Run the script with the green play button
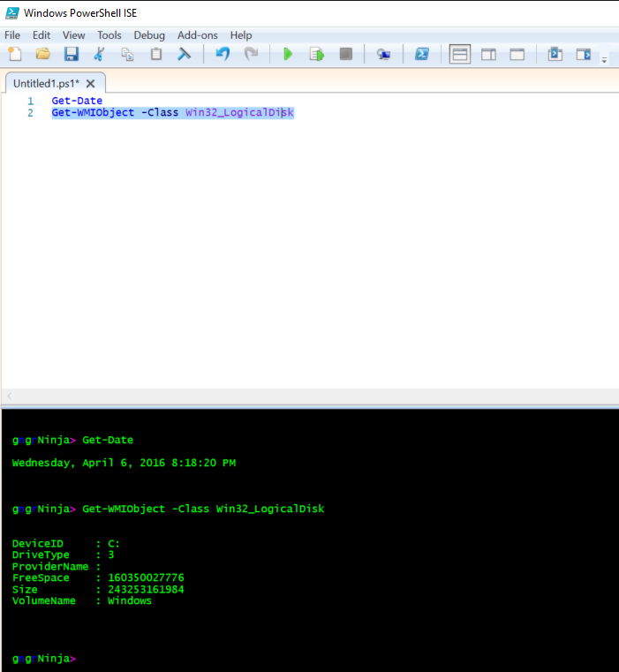This screenshot has width=619, height=672. (x=287, y=55)
